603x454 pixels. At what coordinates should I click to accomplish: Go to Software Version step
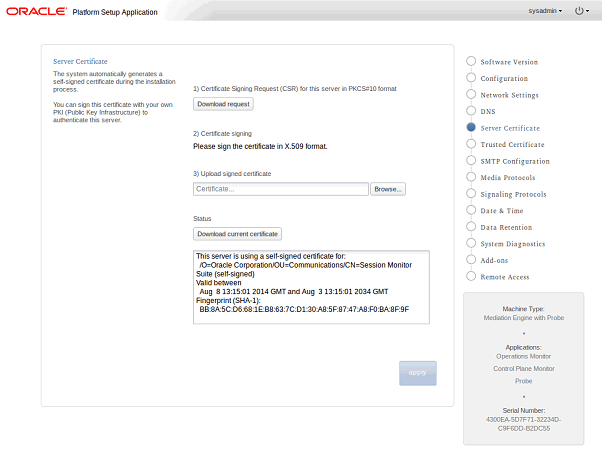509,62
